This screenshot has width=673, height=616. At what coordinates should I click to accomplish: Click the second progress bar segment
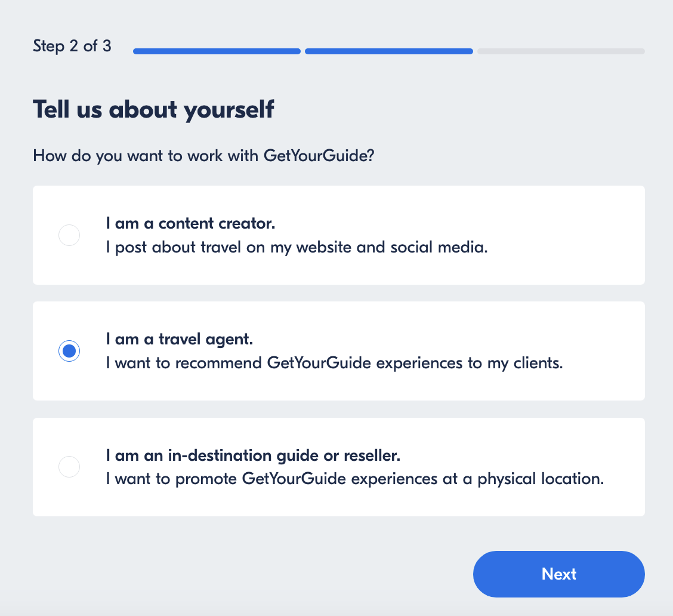click(389, 51)
